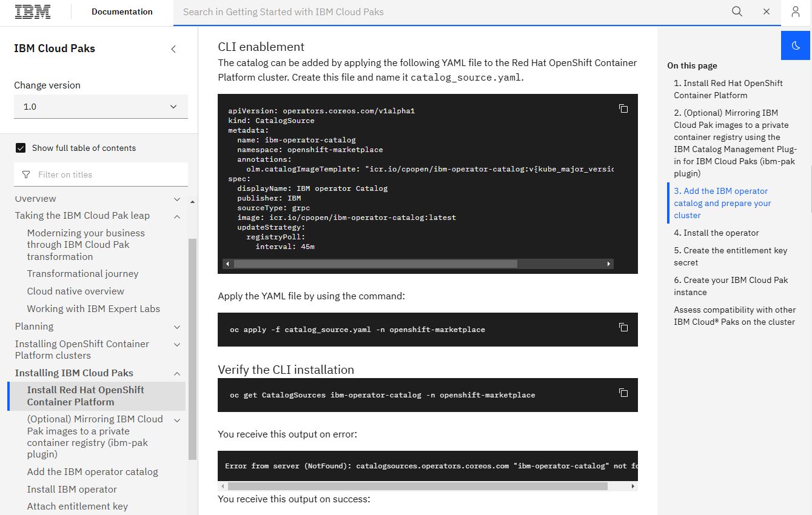This screenshot has height=515, width=812.
Task: Click in the Filter on titles field
Action: [101, 174]
